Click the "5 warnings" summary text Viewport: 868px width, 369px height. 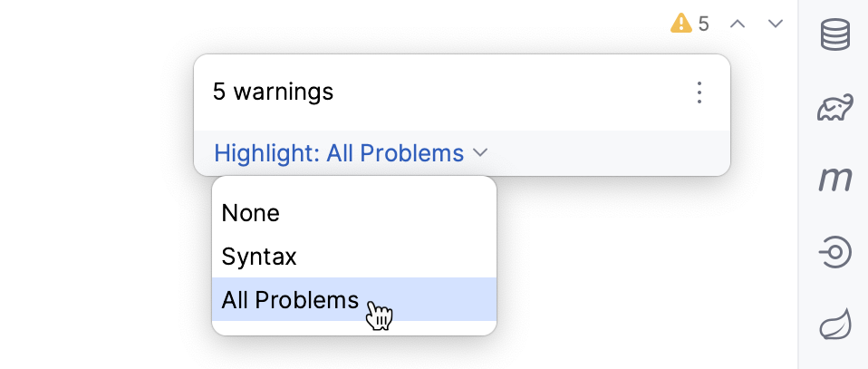click(x=273, y=92)
